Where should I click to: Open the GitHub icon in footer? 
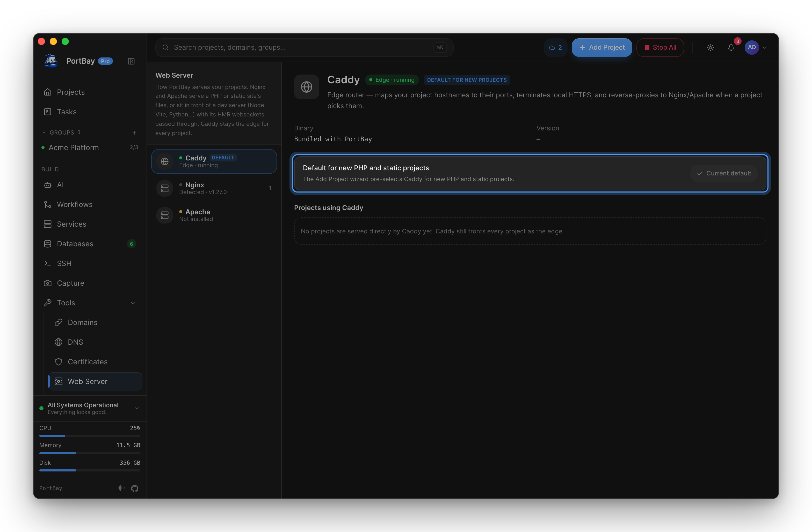tap(135, 488)
